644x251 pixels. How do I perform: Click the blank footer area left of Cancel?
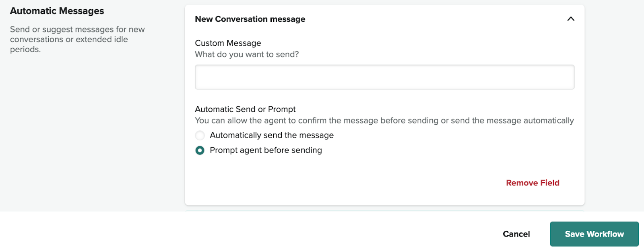coord(282,233)
